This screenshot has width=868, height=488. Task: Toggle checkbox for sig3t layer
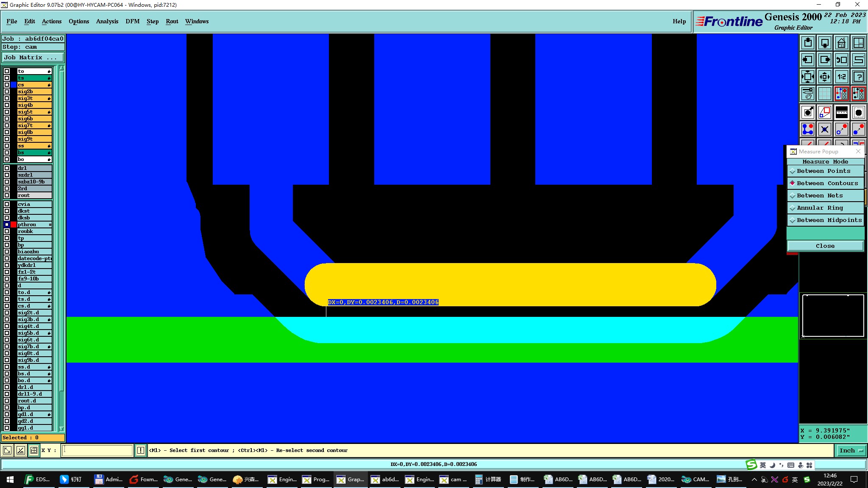[7, 98]
